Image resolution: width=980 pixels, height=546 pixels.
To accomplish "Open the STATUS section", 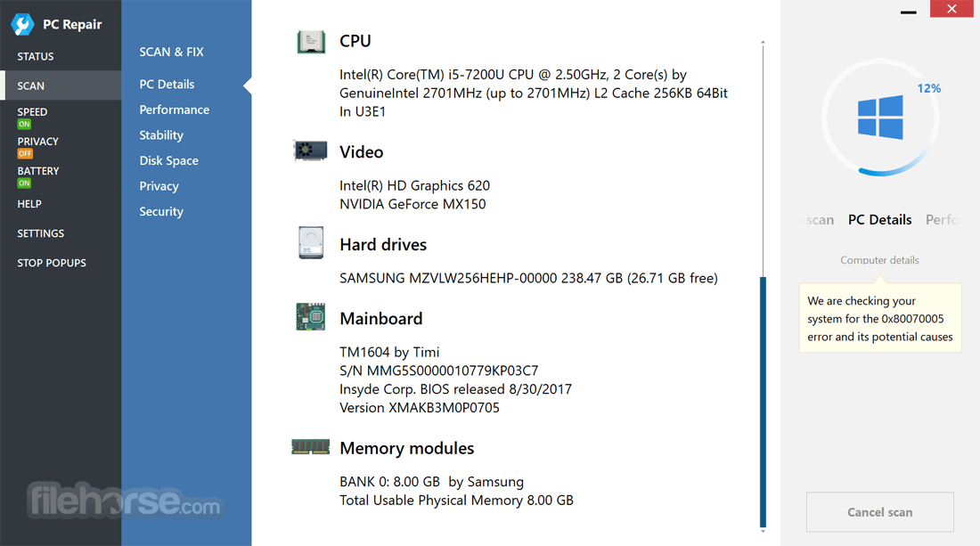I will [x=36, y=56].
